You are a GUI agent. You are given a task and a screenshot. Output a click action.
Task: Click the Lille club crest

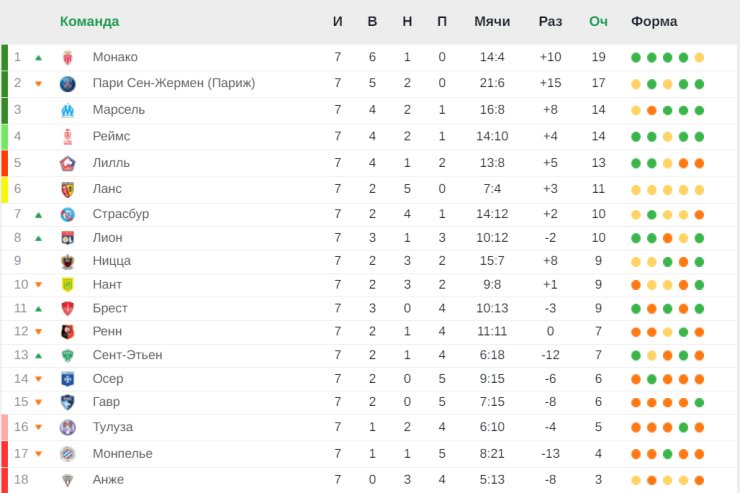67,163
